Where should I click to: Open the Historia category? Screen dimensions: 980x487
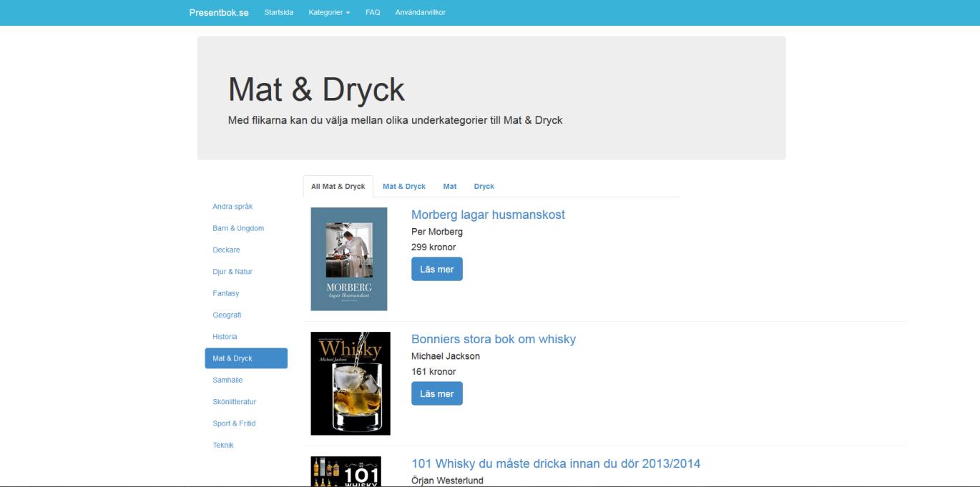[225, 337]
